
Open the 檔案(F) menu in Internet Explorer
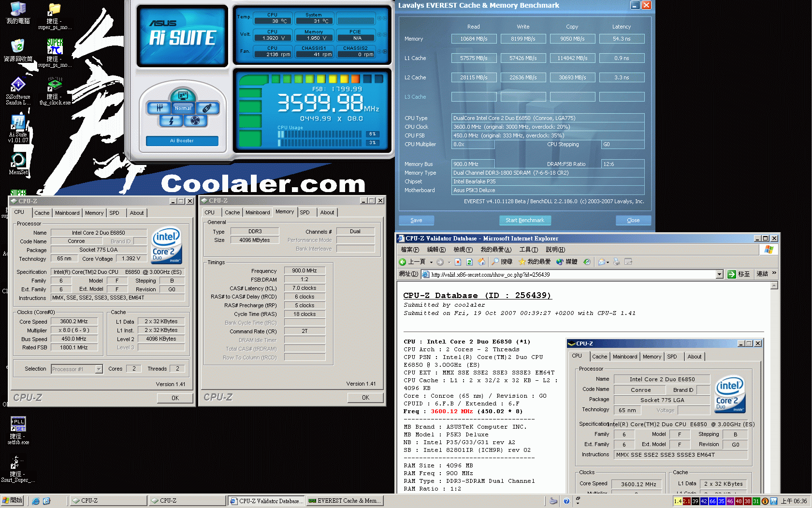[410, 250]
